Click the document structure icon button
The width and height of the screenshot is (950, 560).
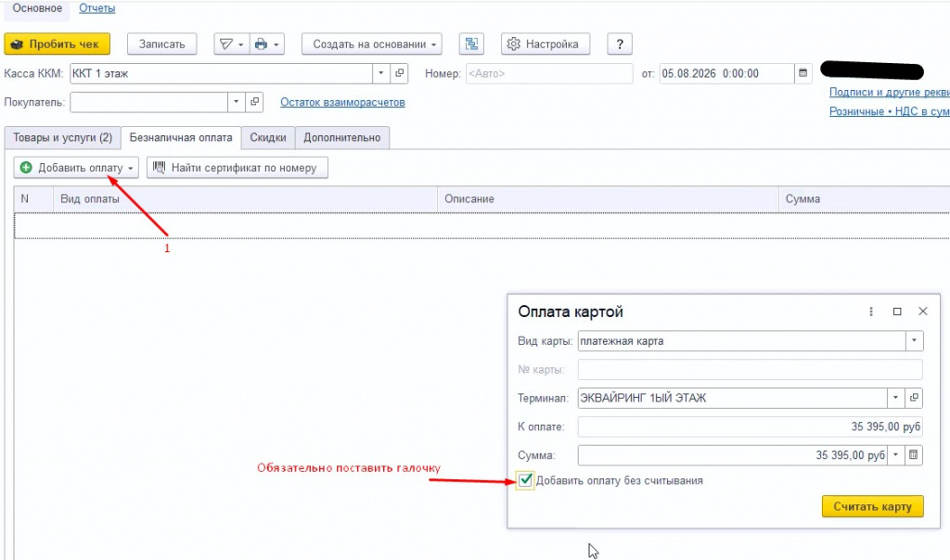pyautogui.click(x=471, y=45)
